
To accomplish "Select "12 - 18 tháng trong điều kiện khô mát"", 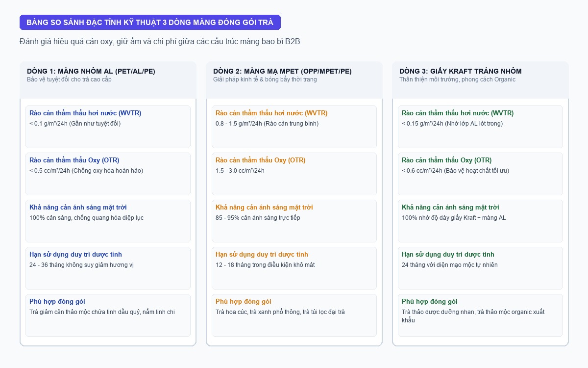I will [x=265, y=265].
